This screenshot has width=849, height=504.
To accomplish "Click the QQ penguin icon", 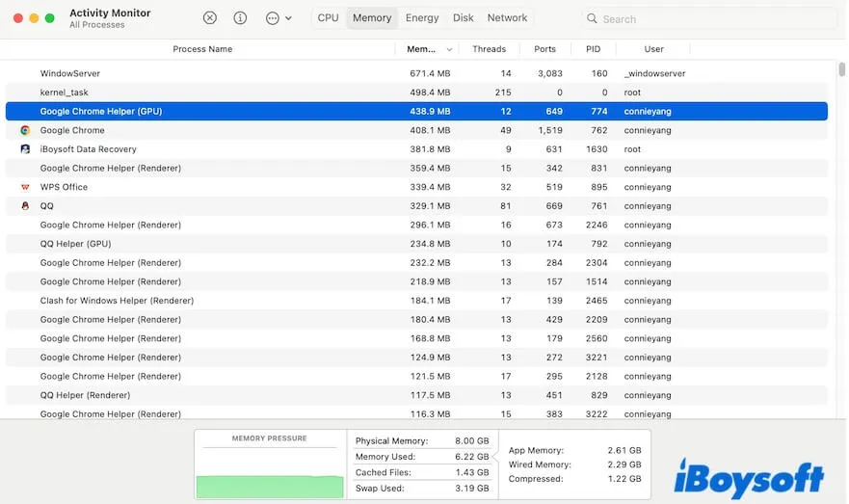I will 25,206.
